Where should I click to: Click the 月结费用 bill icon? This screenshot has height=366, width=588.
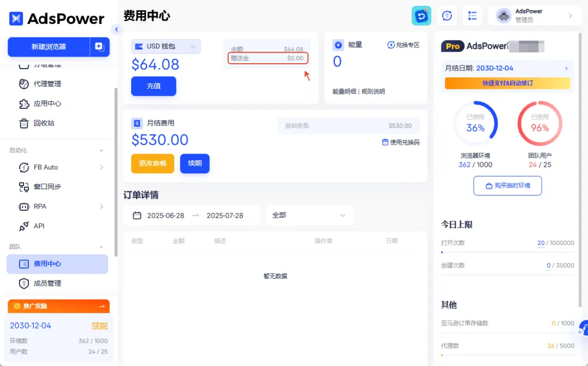click(137, 123)
